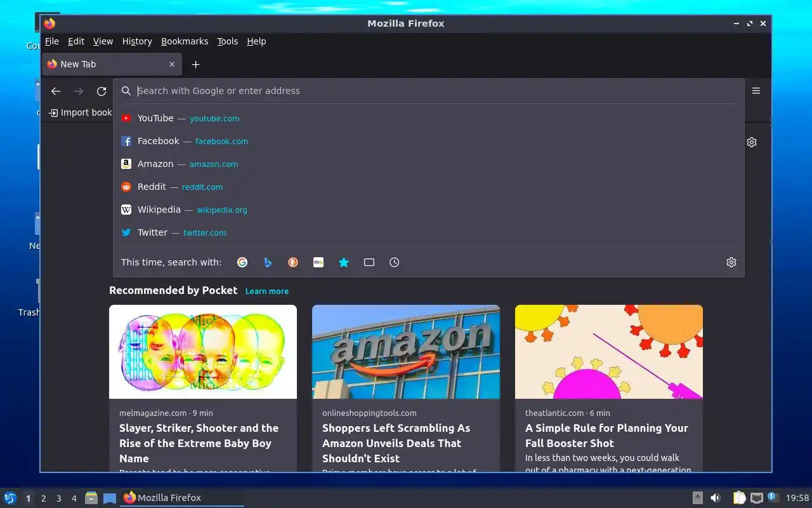Click the taskbar clock showing 19:58
The image size is (812, 508).
tap(797, 498)
